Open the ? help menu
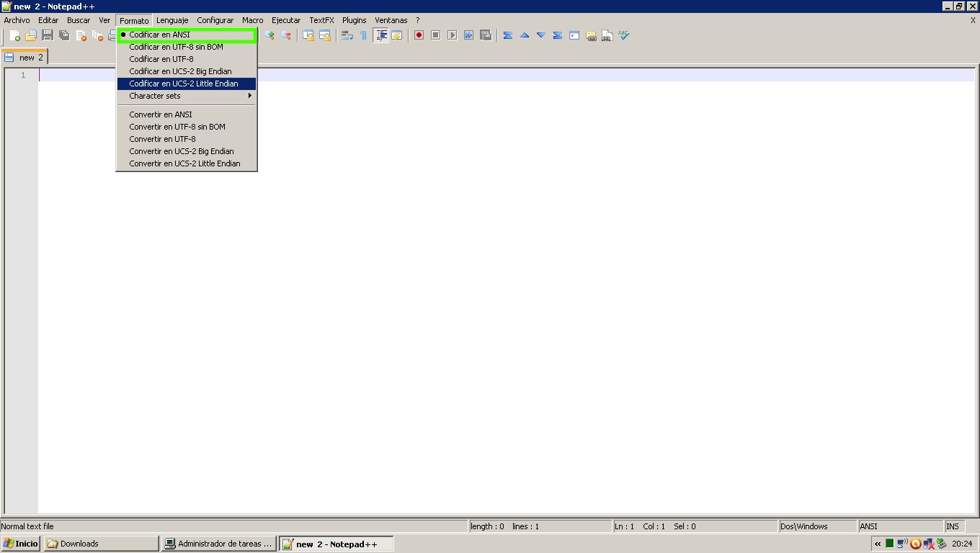 coord(417,20)
